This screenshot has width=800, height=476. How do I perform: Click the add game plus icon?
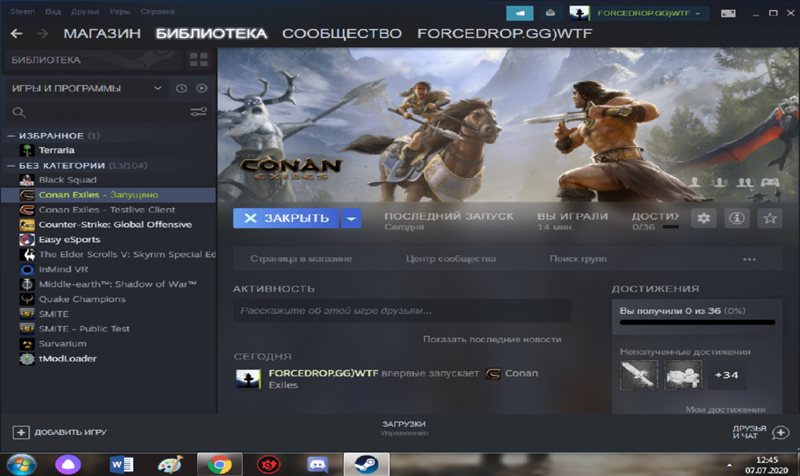[21, 433]
